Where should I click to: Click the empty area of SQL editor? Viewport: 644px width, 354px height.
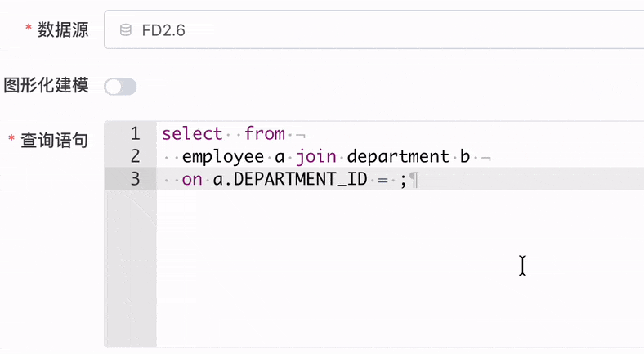(398, 267)
